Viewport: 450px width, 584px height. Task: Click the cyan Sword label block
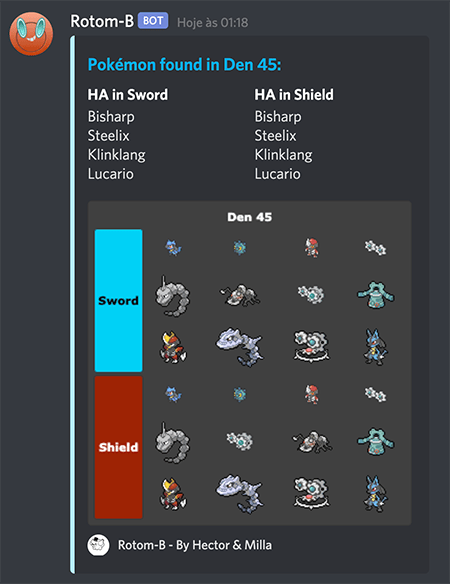point(118,301)
